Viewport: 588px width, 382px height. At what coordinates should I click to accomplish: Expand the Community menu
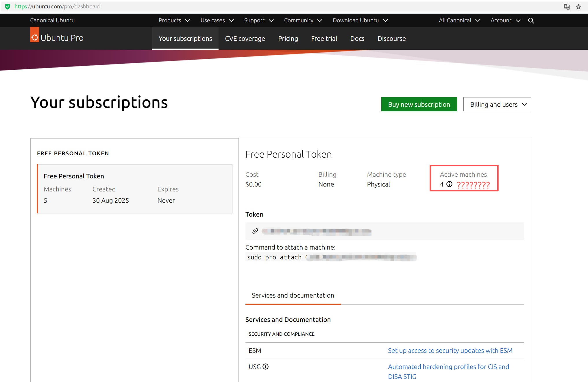303,21
